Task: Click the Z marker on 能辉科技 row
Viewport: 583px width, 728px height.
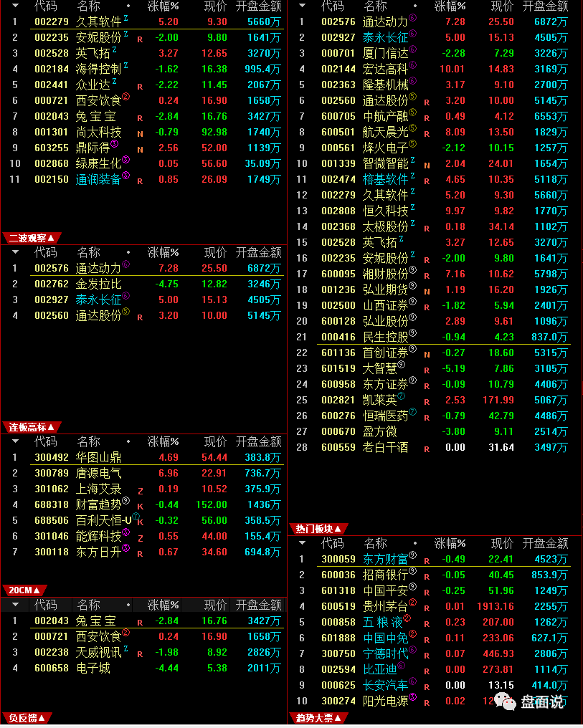Action: point(141,538)
